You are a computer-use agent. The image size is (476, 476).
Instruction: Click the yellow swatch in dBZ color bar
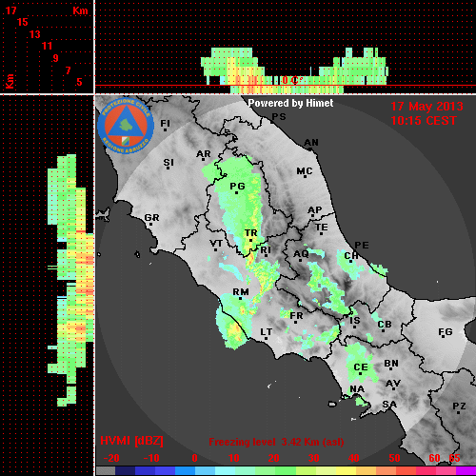pos(347,470)
